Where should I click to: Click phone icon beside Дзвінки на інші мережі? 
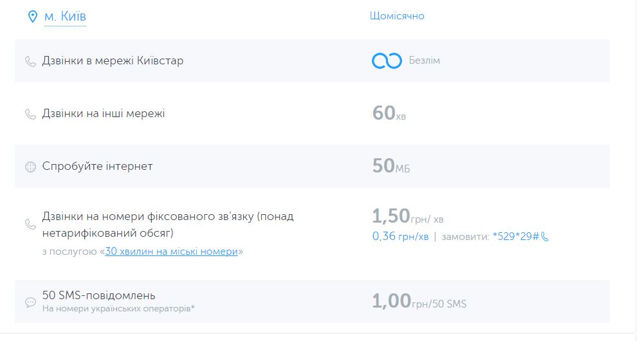tap(30, 114)
